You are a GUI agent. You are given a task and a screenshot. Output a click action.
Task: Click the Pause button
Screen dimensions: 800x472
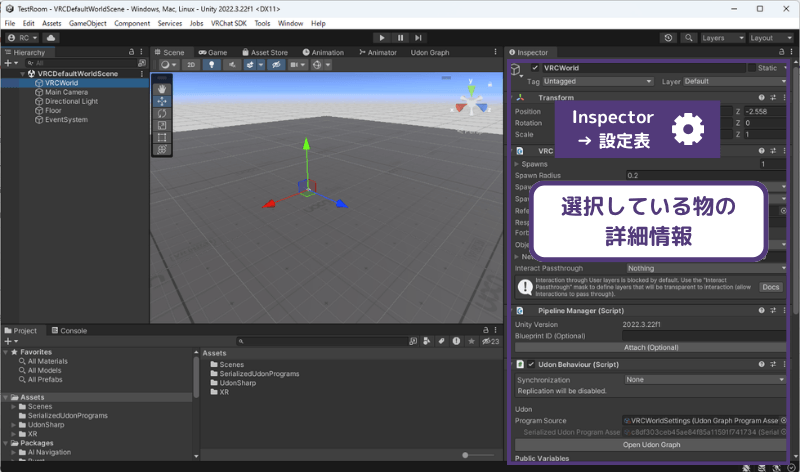click(x=400, y=38)
